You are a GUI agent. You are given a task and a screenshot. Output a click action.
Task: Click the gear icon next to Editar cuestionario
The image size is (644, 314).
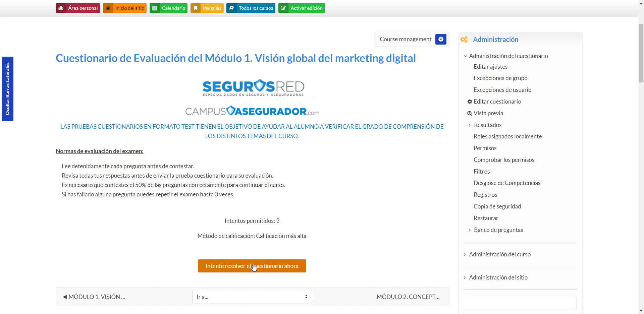click(x=470, y=102)
